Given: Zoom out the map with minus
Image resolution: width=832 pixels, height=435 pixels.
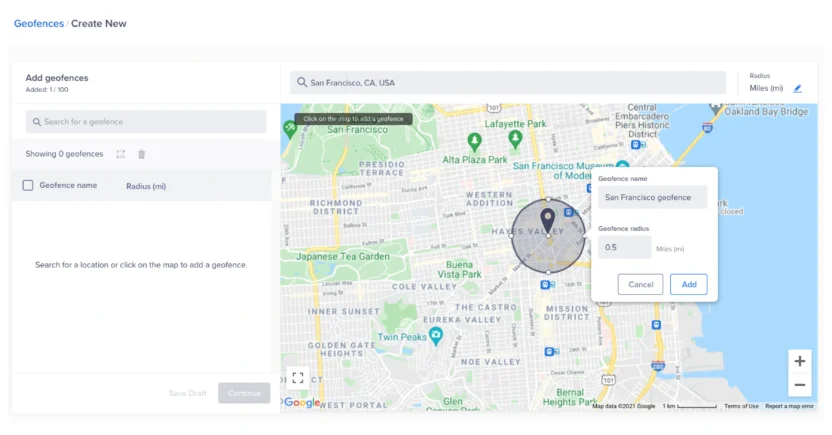Looking at the screenshot, I should pos(800,385).
